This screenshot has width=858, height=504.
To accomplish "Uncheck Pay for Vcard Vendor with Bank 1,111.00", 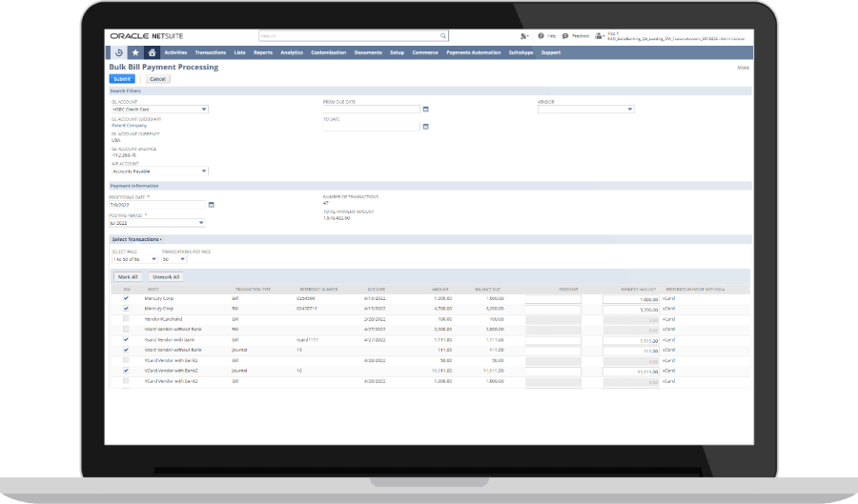I will pos(126,339).
